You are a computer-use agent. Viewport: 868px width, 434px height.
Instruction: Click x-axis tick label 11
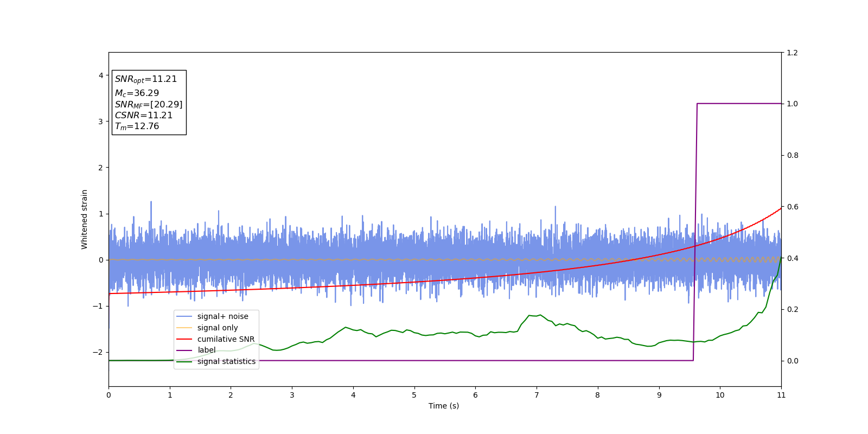tap(781, 395)
